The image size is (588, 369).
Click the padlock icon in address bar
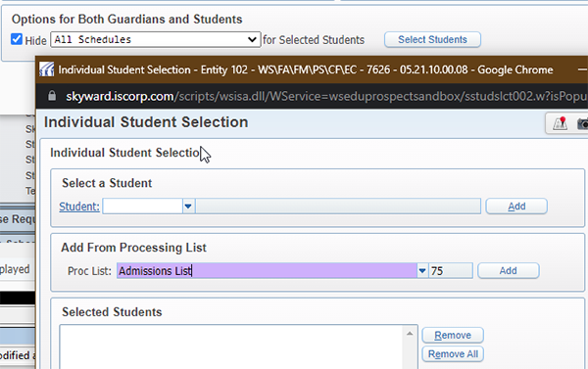52,96
